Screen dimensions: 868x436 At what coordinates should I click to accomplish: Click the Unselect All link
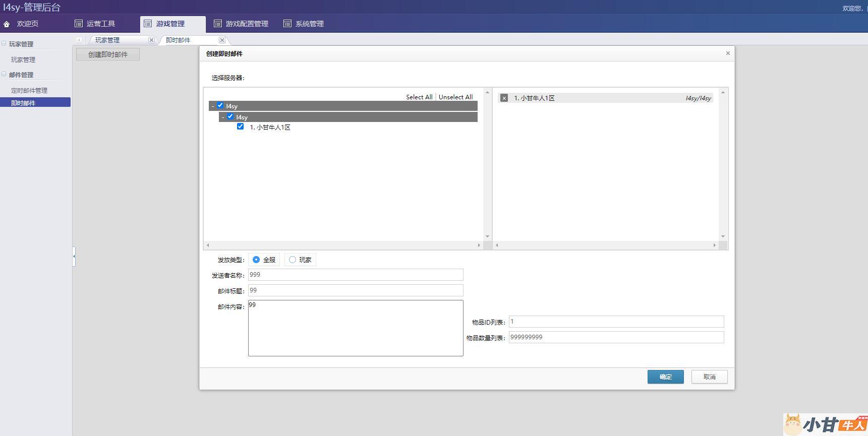455,97
